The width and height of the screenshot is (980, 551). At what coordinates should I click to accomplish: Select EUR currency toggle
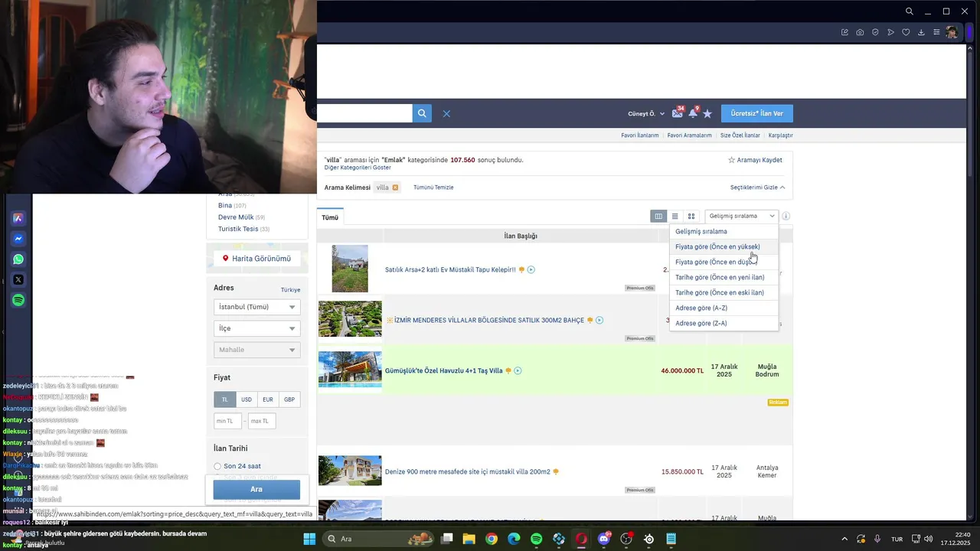click(268, 399)
